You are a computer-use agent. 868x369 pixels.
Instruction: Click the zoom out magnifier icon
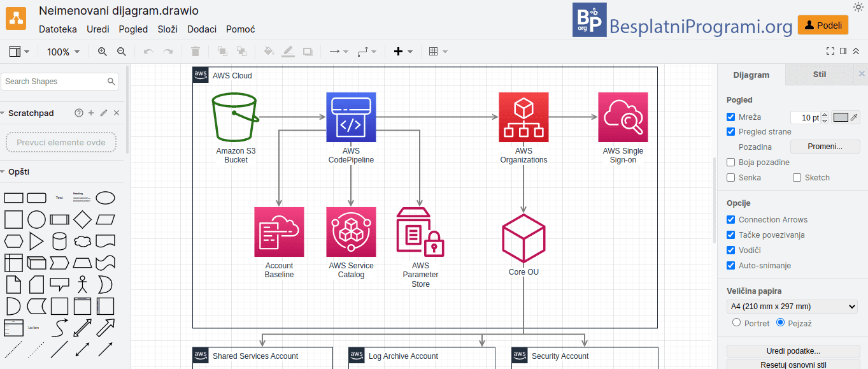click(122, 52)
